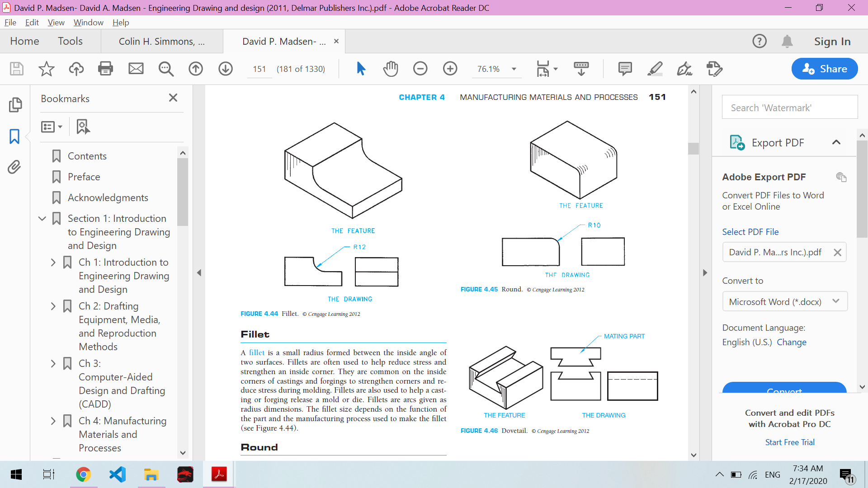The image size is (868, 488).
Task: Click the Print file icon
Action: [x=105, y=69]
